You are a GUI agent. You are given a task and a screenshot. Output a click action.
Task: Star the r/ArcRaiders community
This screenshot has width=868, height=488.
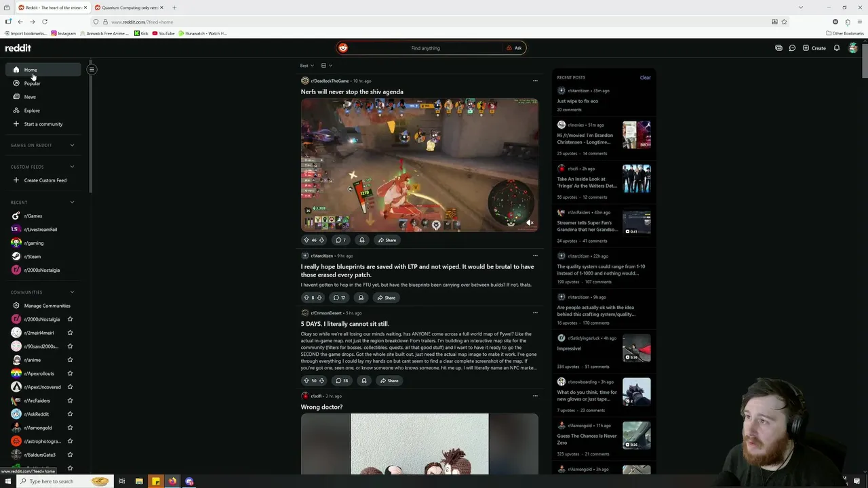[x=70, y=401]
